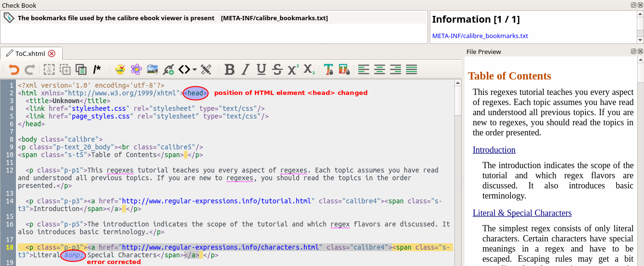Click line number 18 in gutter

tap(10, 247)
